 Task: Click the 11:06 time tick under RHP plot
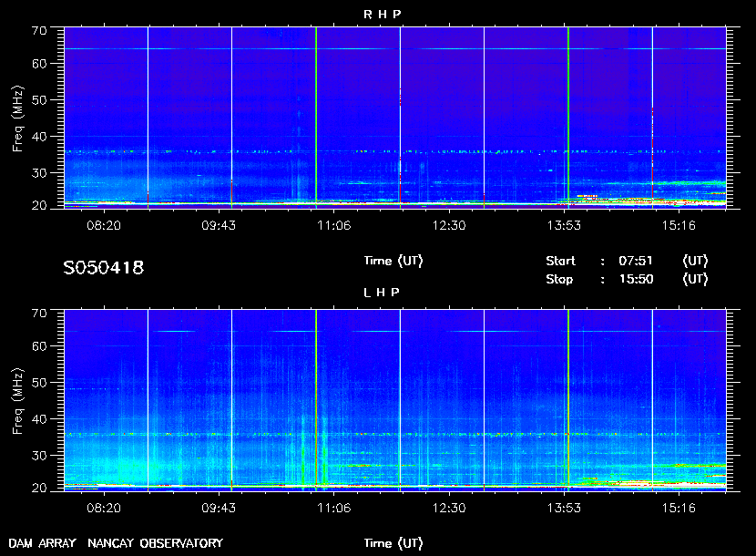point(334,225)
